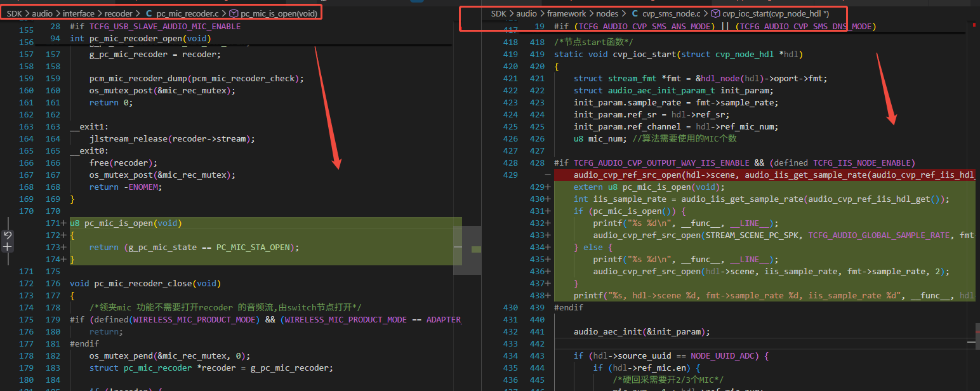980x391 pixels.
Task: Click the line 'init_param.ref_sr = hdl->ref_sr;'
Action: pyautogui.click(x=652, y=114)
